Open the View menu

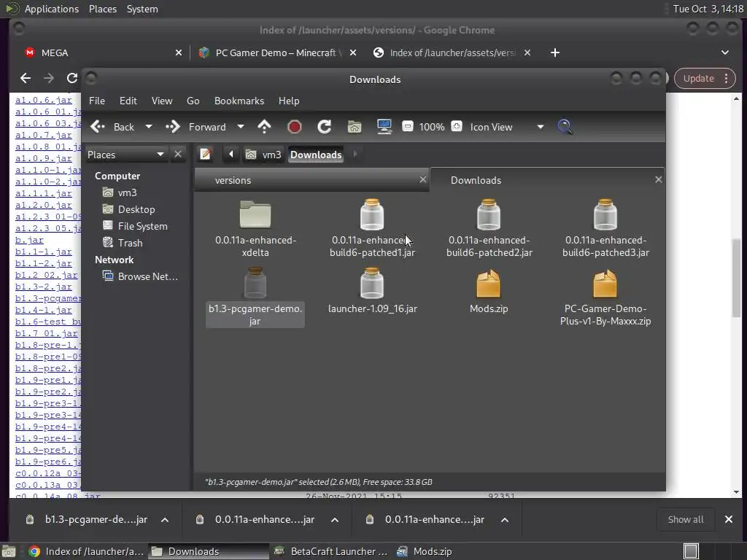point(162,101)
